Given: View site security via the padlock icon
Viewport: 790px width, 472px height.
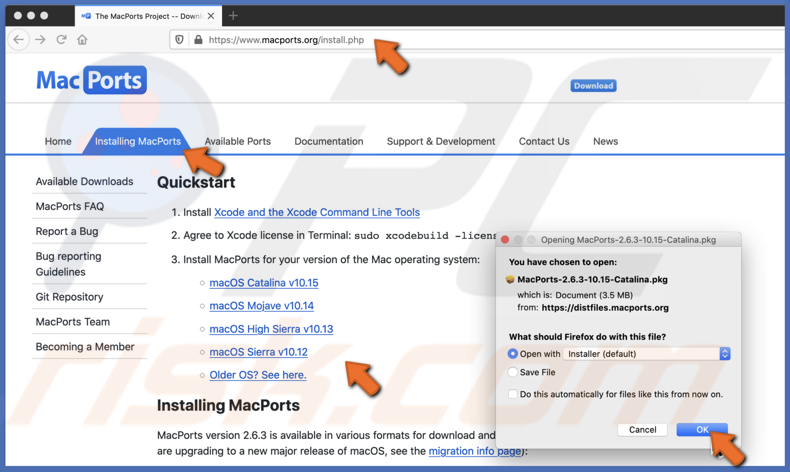Looking at the screenshot, I should pyautogui.click(x=199, y=39).
